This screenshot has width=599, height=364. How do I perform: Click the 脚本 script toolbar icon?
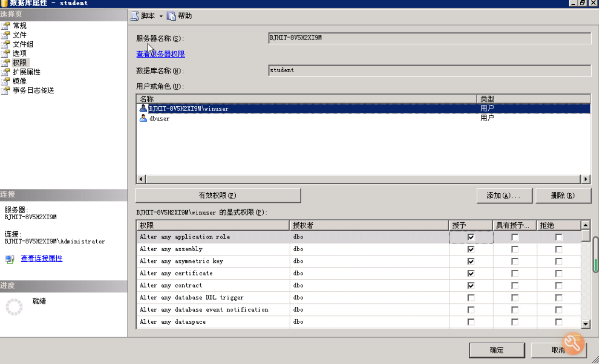pyautogui.click(x=135, y=16)
